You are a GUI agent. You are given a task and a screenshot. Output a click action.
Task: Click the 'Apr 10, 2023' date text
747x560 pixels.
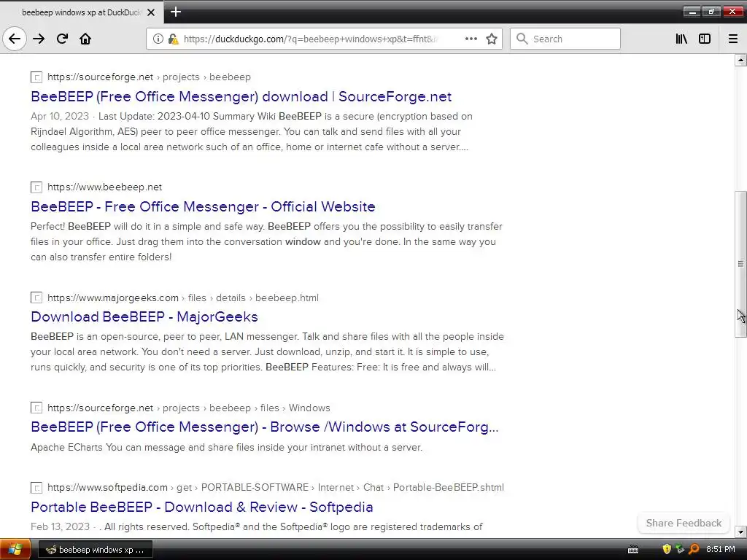(60, 116)
